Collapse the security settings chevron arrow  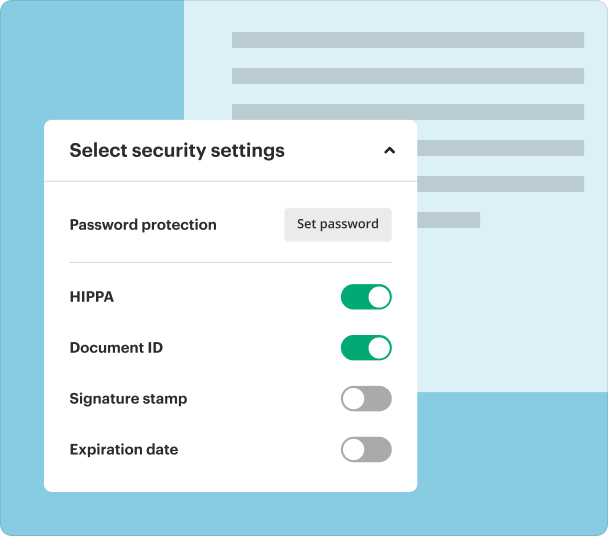click(389, 150)
